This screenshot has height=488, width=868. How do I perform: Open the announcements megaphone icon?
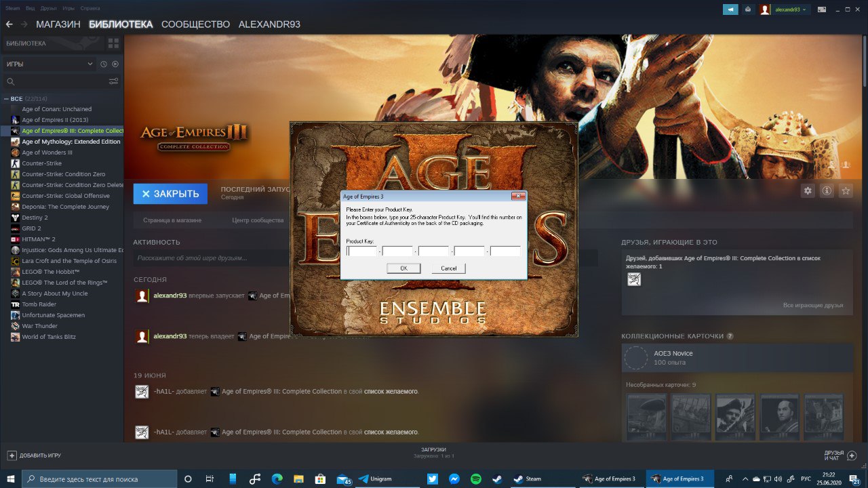[730, 9]
